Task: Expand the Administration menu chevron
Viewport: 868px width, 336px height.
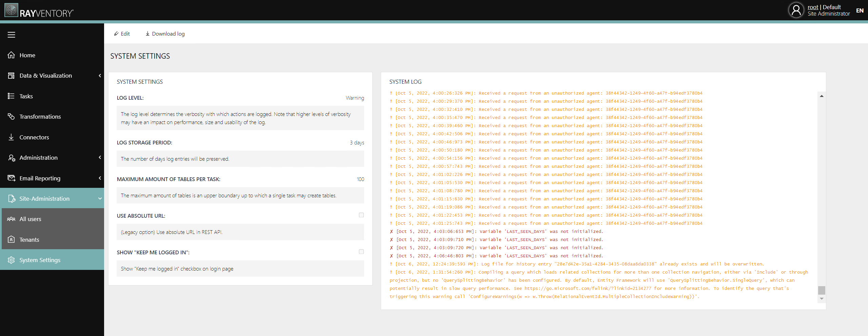Action: tap(100, 157)
